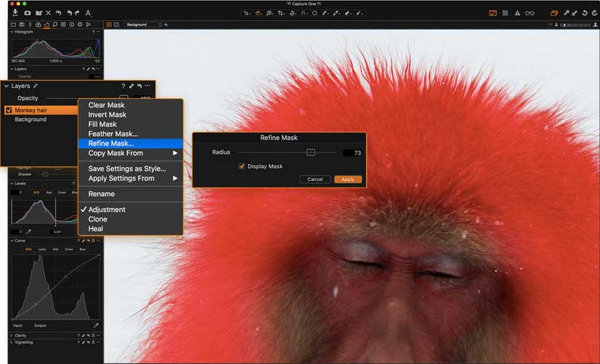Viewport: 600px width, 364px height.
Task: Adjust the Refine Mask Radius slider handle
Action: click(x=311, y=153)
